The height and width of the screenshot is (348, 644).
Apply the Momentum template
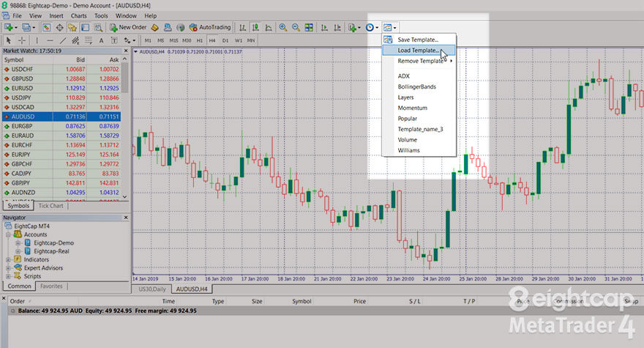412,108
